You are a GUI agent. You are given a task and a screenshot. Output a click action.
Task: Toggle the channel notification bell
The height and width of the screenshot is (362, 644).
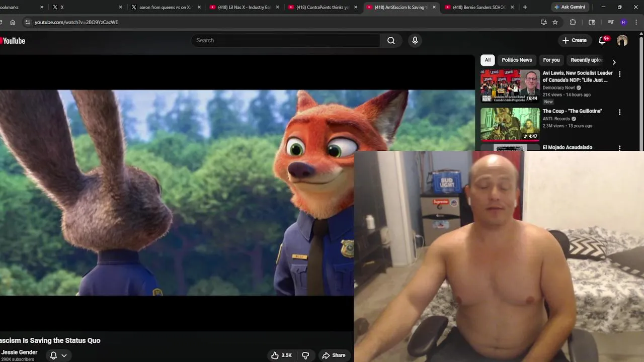coord(53,355)
